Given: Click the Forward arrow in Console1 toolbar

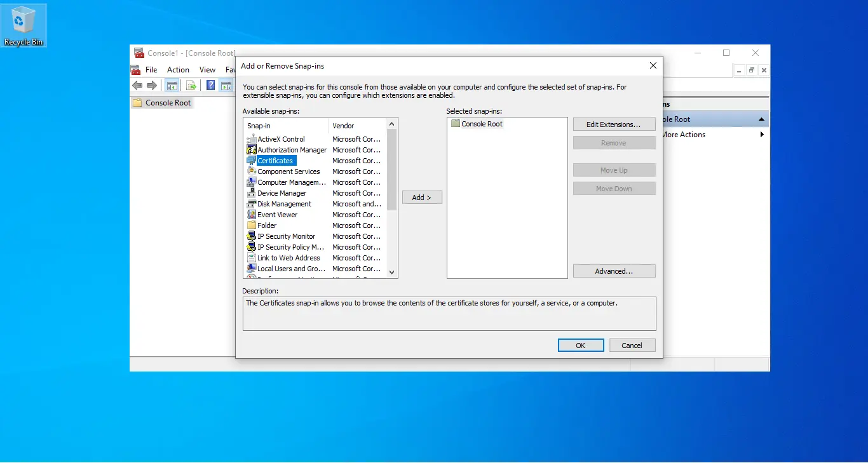Looking at the screenshot, I should point(152,86).
